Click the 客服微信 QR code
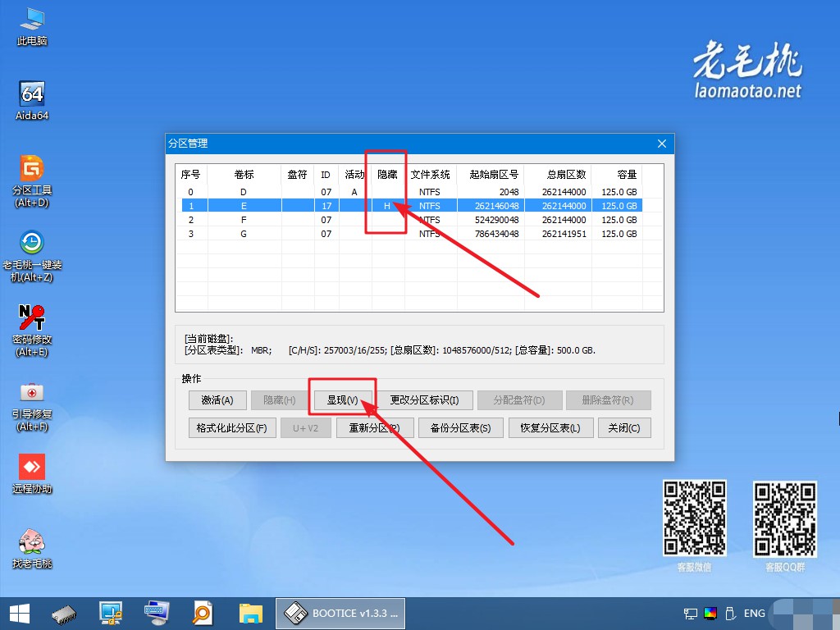The width and height of the screenshot is (840, 630). pos(695,518)
